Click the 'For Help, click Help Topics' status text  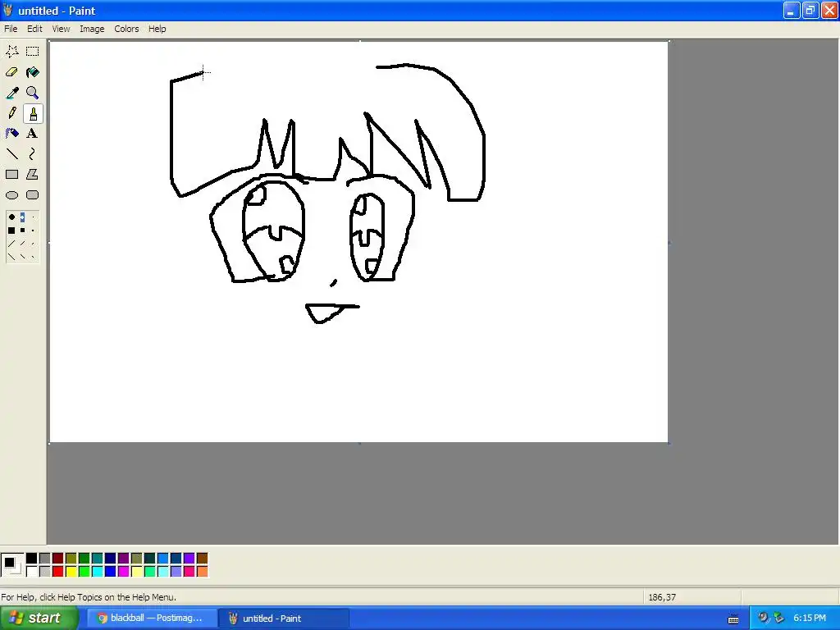click(89, 597)
